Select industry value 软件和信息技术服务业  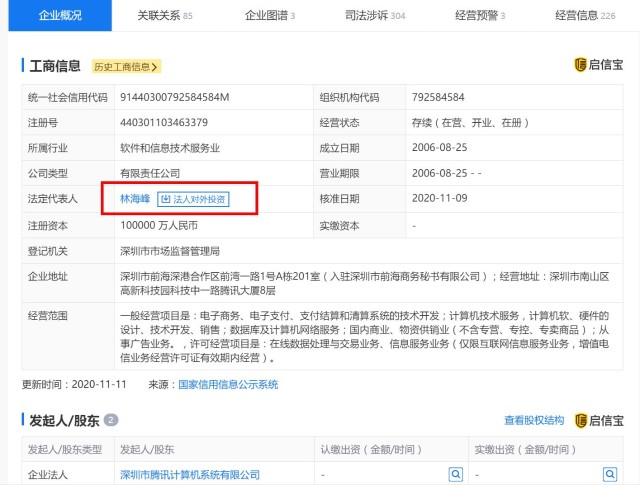click(170, 148)
